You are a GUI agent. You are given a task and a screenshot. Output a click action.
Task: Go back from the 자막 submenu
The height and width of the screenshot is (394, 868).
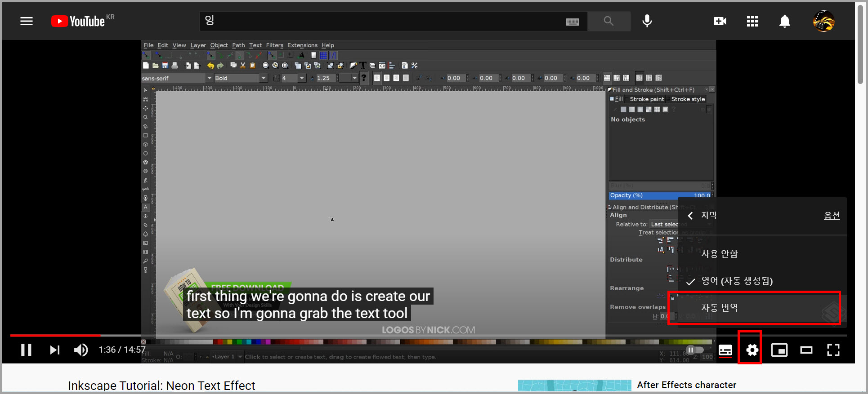pos(690,216)
